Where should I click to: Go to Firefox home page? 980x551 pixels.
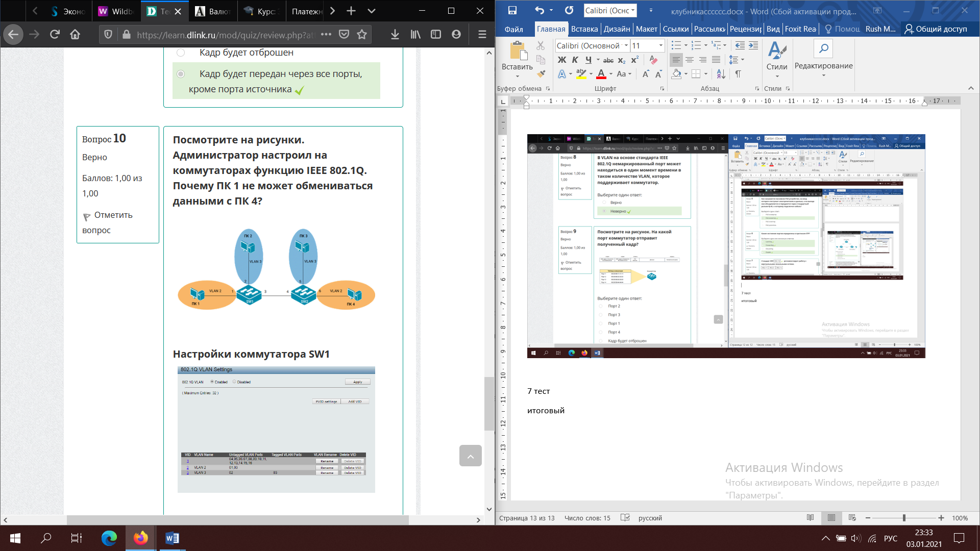coord(75,34)
